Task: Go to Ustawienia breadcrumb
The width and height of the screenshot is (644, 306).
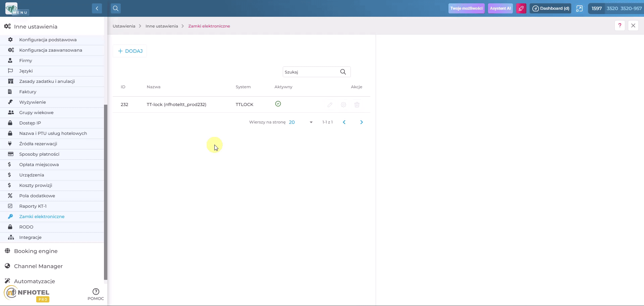Action: pyautogui.click(x=124, y=26)
